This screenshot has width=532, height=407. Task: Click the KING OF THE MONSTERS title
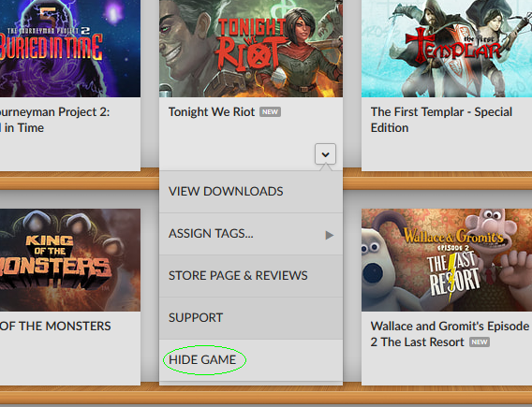[x=55, y=326]
